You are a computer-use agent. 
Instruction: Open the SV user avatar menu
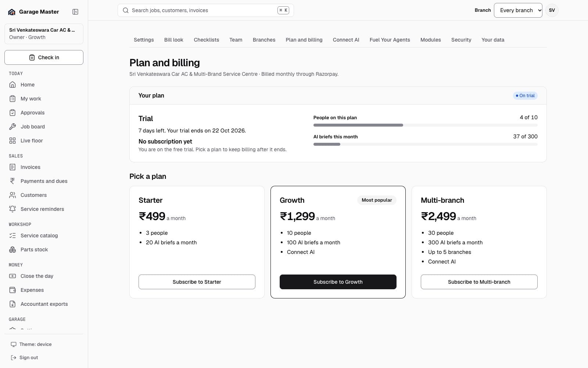552,10
